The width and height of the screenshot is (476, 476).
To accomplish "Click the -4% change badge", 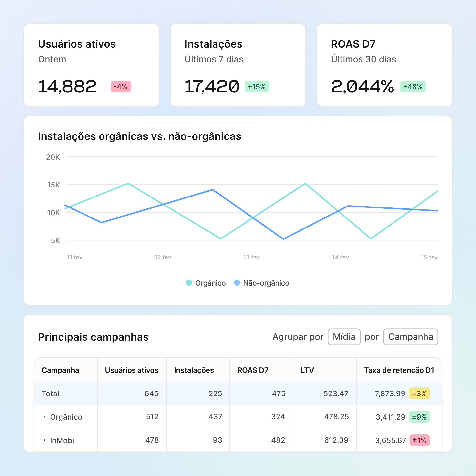I will pyautogui.click(x=121, y=87).
